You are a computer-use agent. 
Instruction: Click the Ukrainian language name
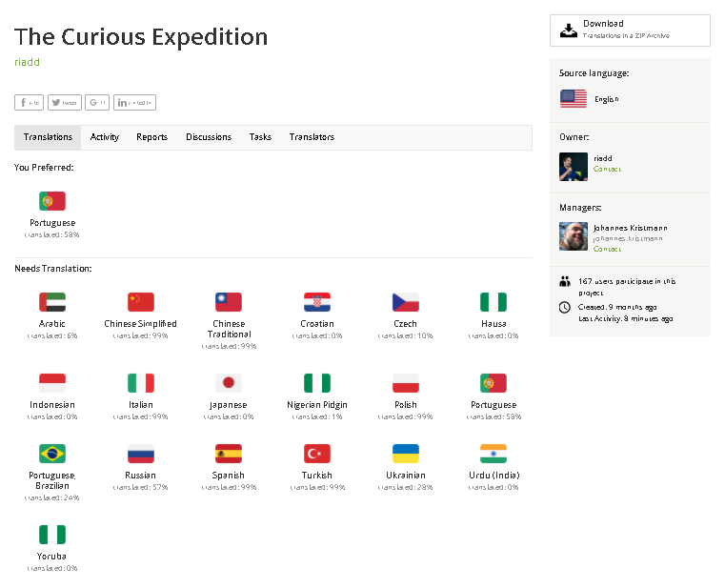pos(406,476)
